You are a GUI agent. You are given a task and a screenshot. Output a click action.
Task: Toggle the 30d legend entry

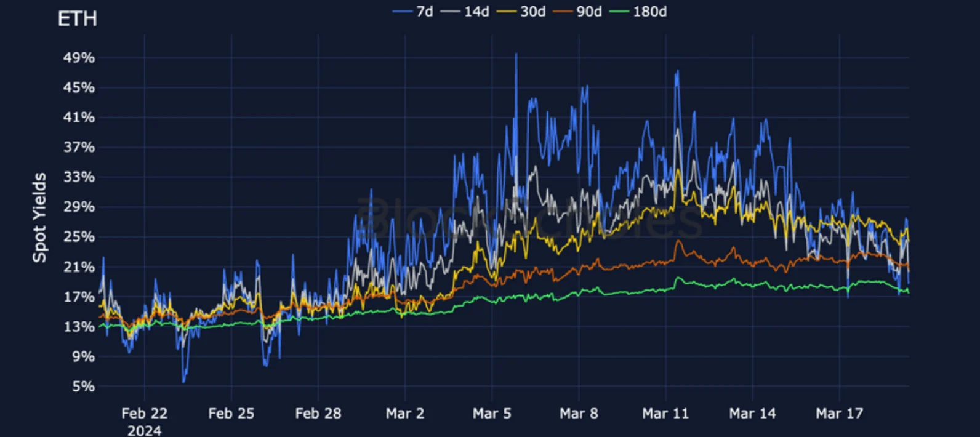[521, 12]
